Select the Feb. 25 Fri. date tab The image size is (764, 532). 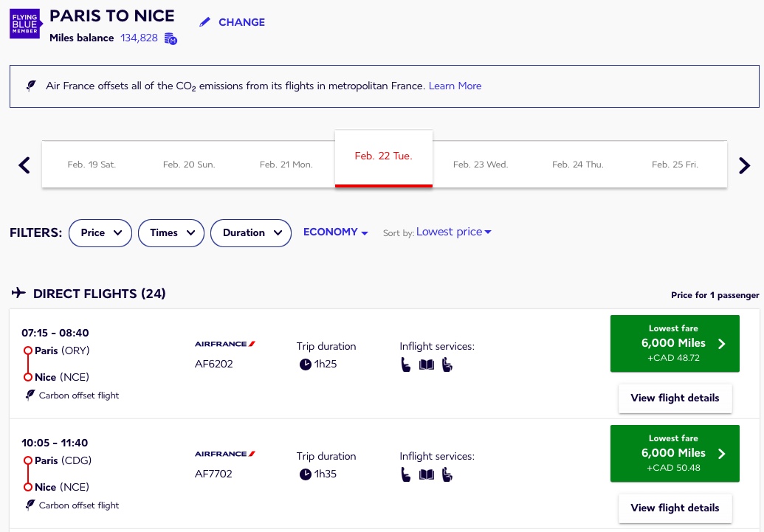point(675,165)
